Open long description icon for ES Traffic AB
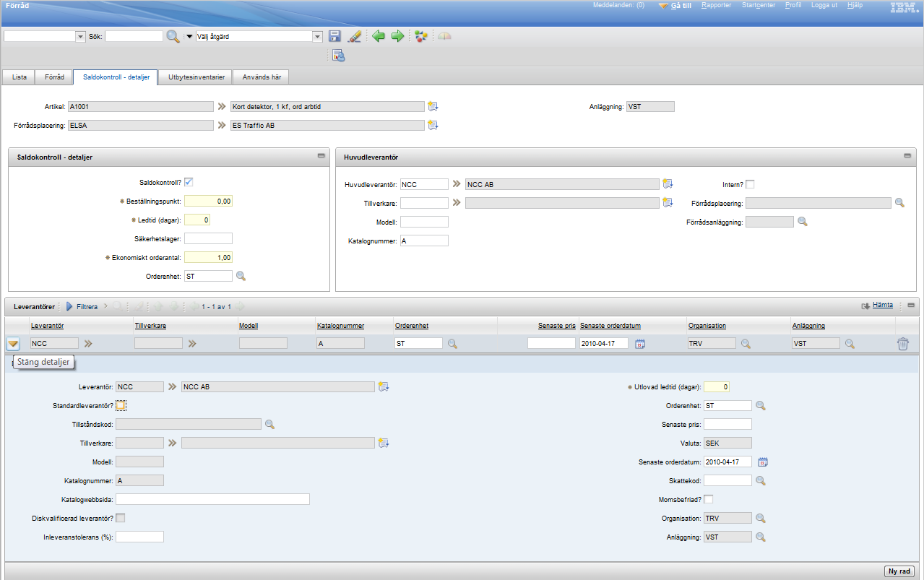Screen dimensions: 924x580 tap(433, 125)
